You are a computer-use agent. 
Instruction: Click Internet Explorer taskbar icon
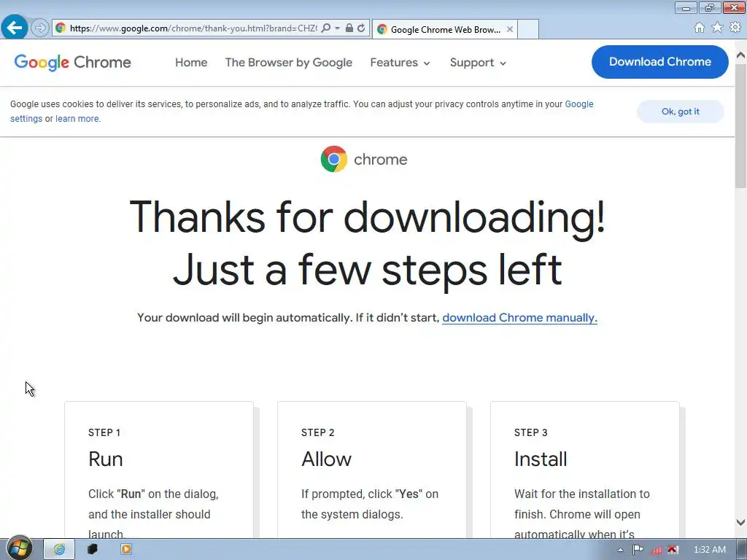59,549
